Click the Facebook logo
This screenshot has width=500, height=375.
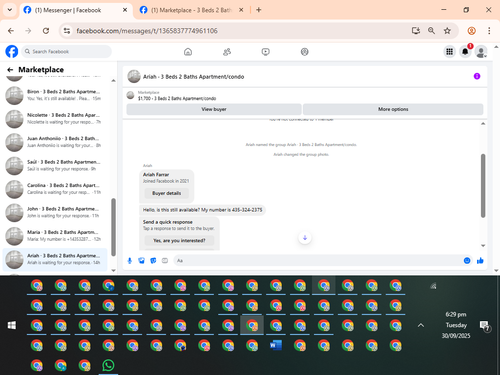point(12,52)
